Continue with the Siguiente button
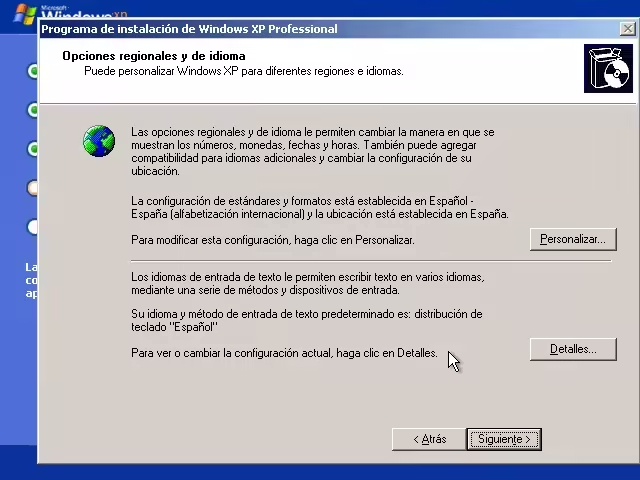 tap(504, 439)
